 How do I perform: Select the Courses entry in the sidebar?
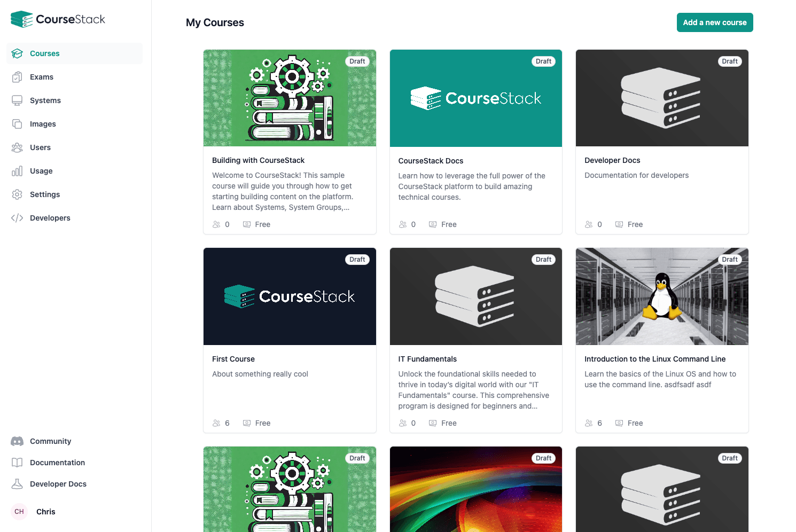(45, 53)
